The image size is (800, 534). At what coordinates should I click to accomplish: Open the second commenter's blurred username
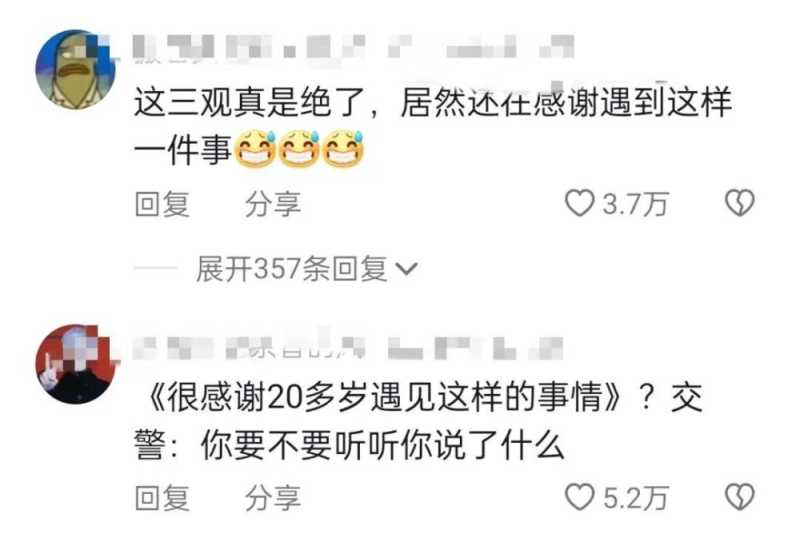(x=348, y=348)
